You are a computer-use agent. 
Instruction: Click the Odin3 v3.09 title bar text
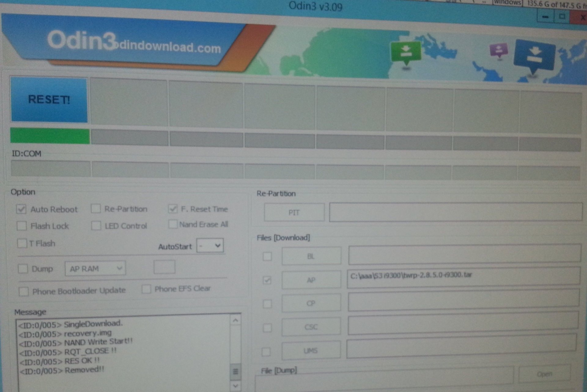click(316, 6)
